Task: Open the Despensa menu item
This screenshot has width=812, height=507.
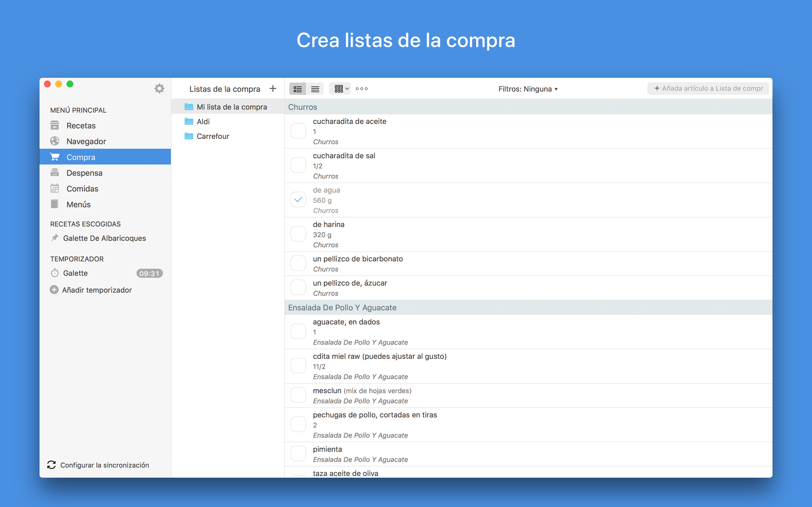Action: [x=84, y=173]
